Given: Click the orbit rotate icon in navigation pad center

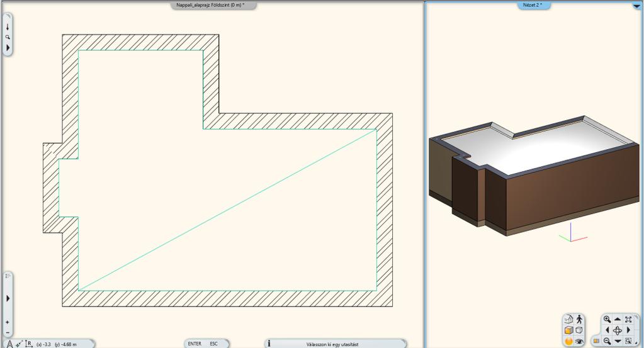Looking at the screenshot, I should (618, 330).
